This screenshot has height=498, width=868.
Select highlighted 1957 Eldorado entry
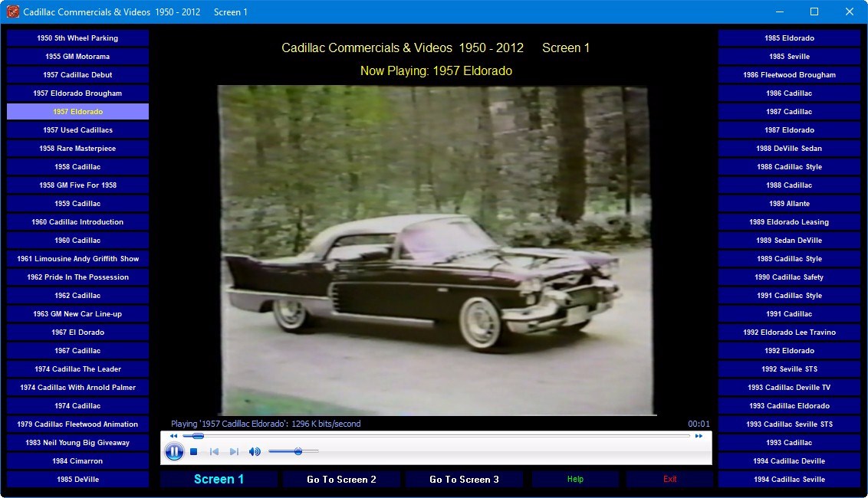pyautogui.click(x=77, y=111)
